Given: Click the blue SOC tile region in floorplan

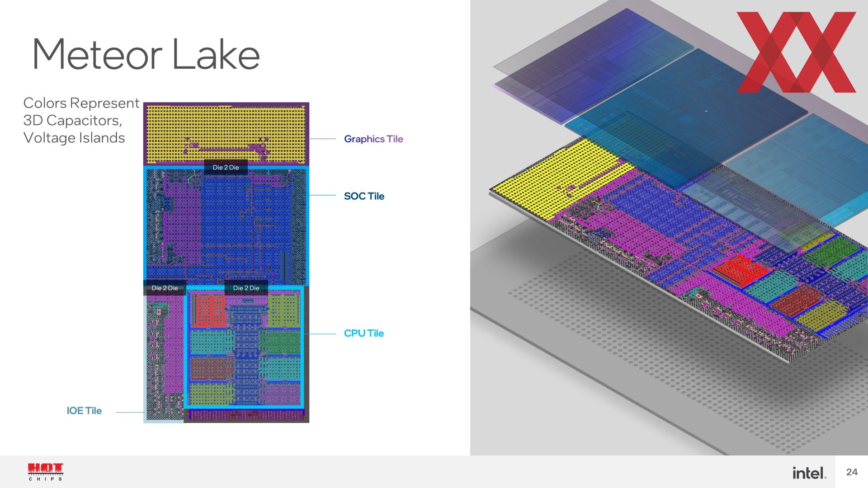Looking at the screenshot, I should [226, 226].
